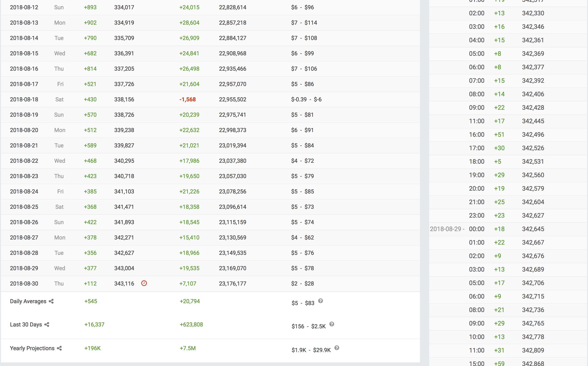This screenshot has width=588, height=366.
Task: Click question mark next to $156 - $2.5K
Action: tap(332, 324)
